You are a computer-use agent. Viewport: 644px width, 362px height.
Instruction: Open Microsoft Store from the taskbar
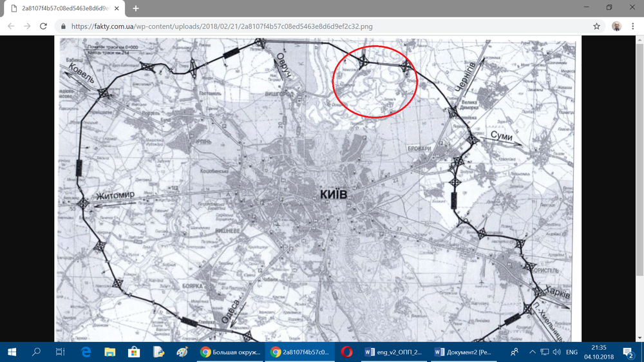134,352
